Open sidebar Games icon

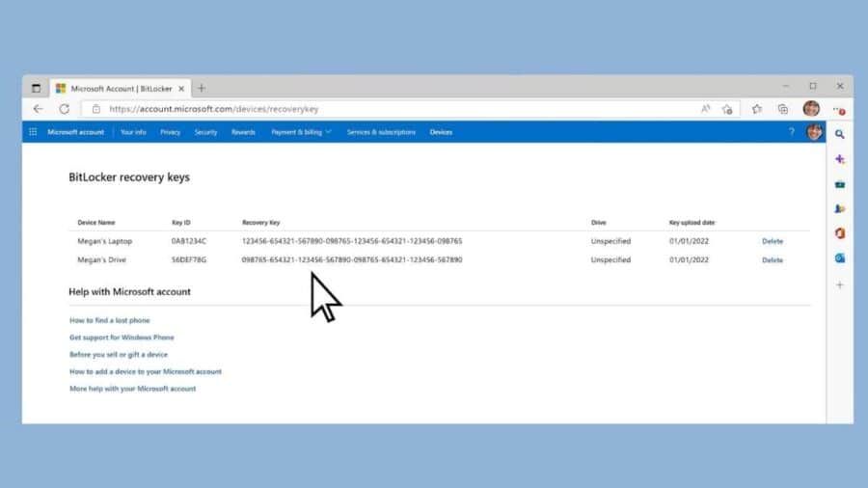840,208
